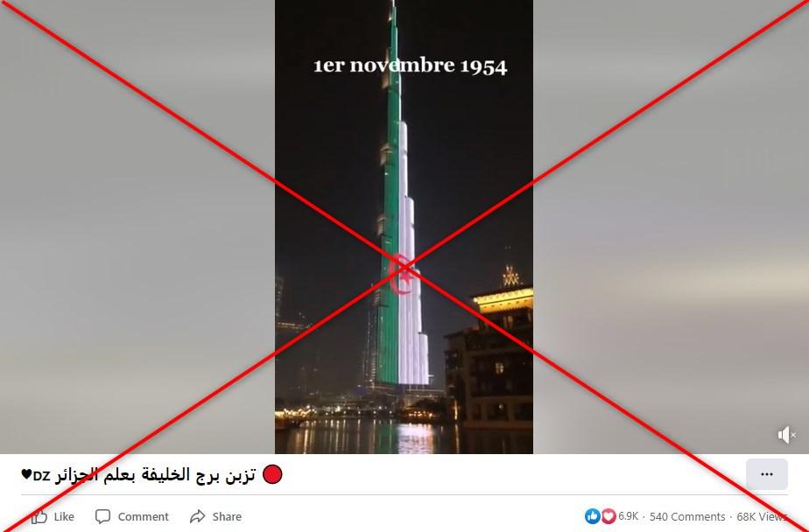The height and width of the screenshot is (532, 809).
Task: Click the 68K Views count
Action: [x=762, y=516]
